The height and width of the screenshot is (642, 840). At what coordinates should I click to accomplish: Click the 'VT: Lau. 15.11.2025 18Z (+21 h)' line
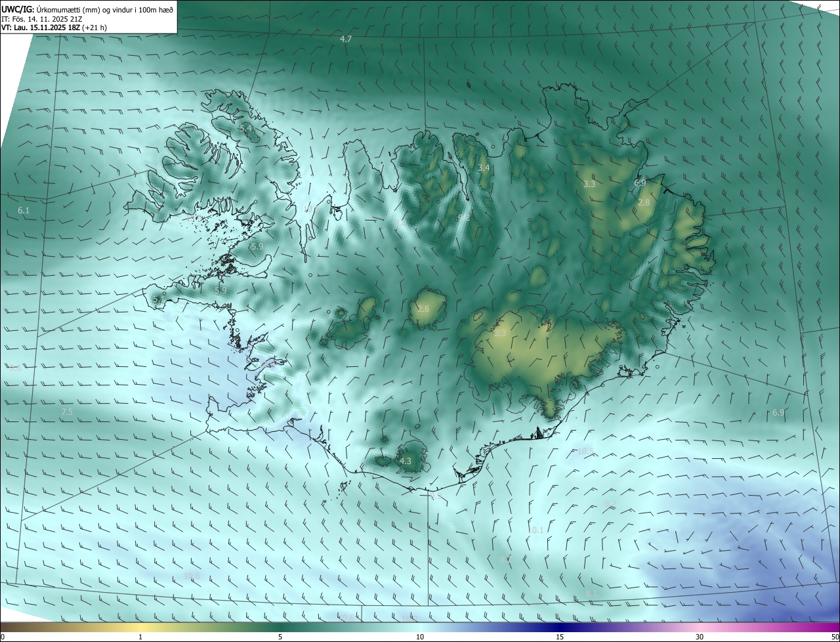pos(55,28)
